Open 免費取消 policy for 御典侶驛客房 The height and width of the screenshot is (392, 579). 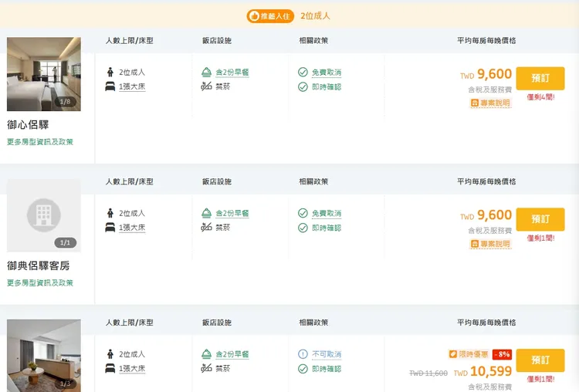pos(327,213)
